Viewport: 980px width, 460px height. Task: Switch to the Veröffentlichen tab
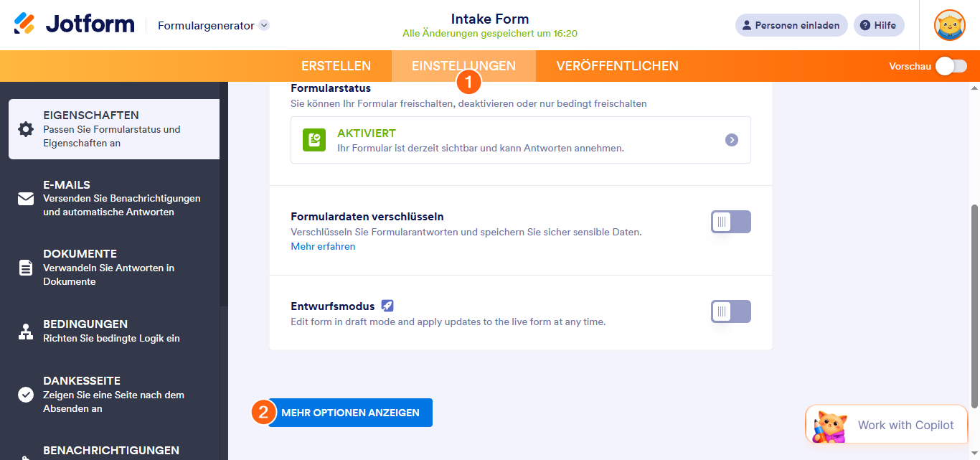pos(617,66)
